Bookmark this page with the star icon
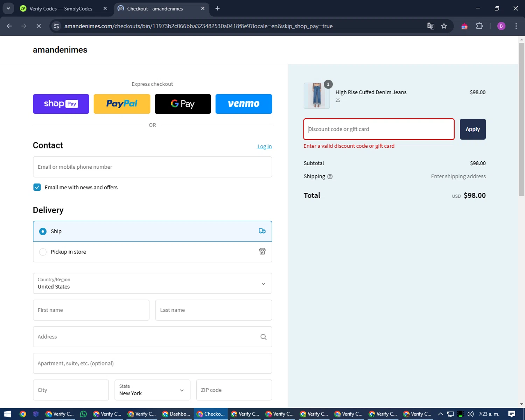This screenshot has height=420, width=525. coord(444,26)
